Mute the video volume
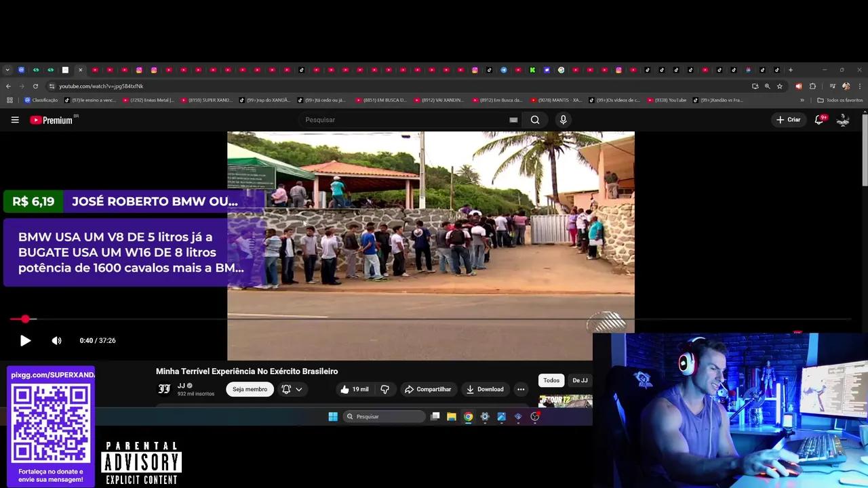This screenshot has height=488, width=868. tap(57, 341)
